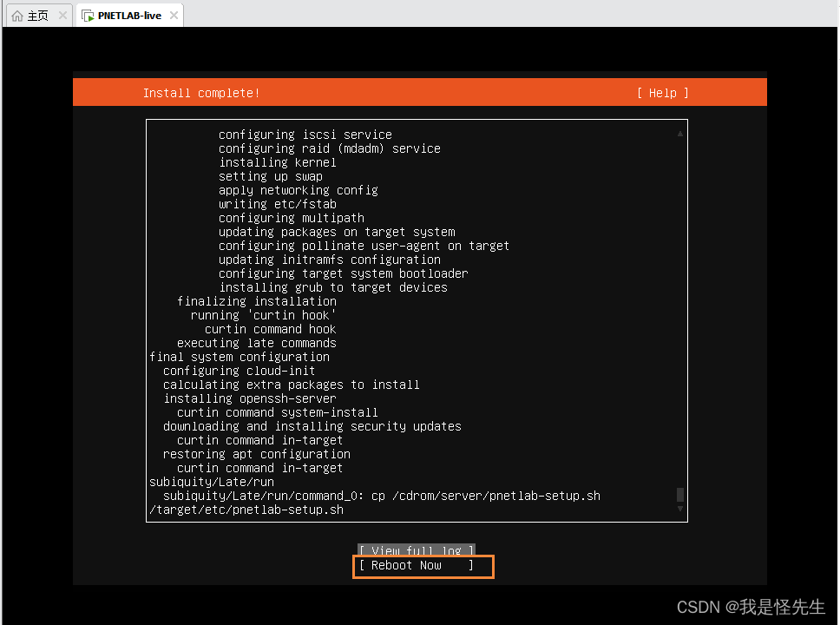
Task: Switch to the PNETLAB-live tab
Action: [x=128, y=14]
